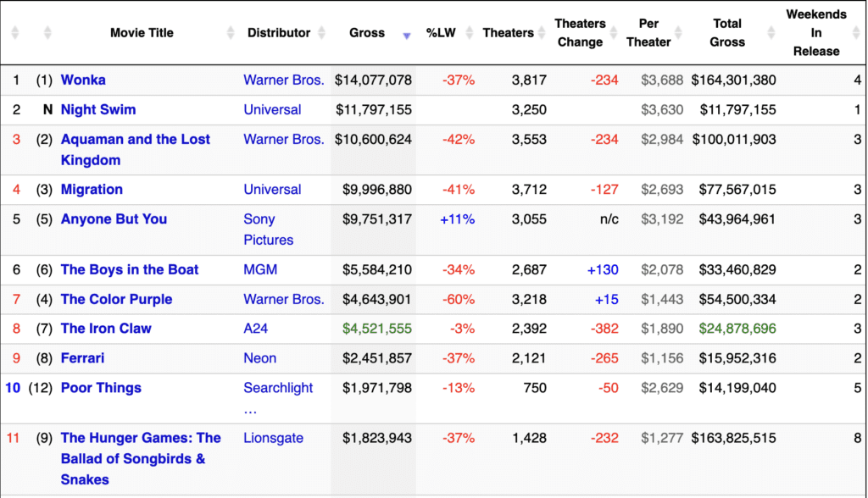Select Wonka's total gross $164,301,380

tap(733, 80)
